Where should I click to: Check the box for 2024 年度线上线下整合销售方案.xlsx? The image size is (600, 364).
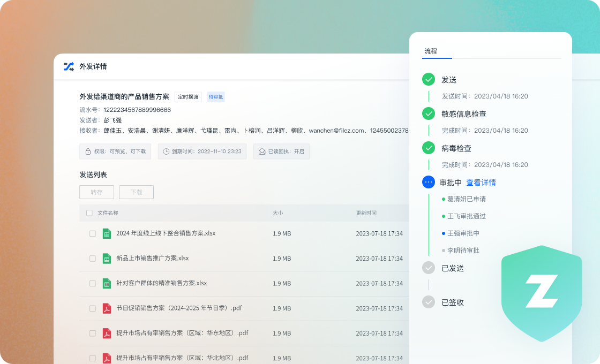pyautogui.click(x=93, y=234)
